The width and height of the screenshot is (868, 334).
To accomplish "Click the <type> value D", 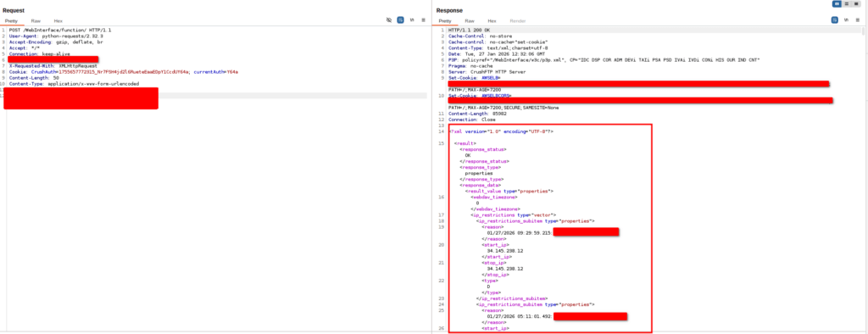I will point(488,287).
